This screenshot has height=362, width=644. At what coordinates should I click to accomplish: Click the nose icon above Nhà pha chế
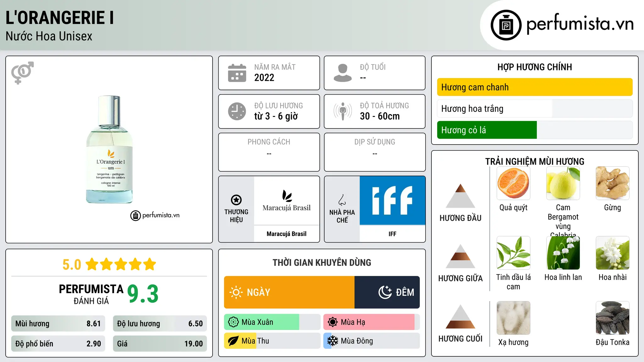point(342,200)
